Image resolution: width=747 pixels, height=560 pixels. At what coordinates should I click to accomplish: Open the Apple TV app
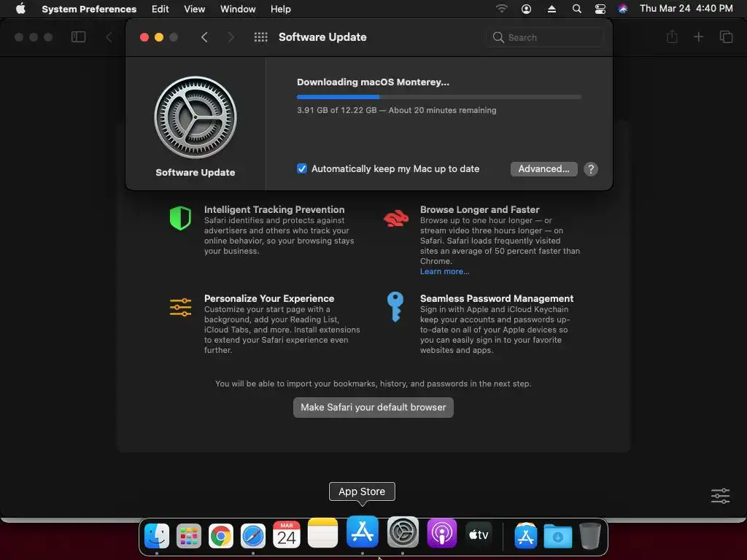(x=479, y=535)
